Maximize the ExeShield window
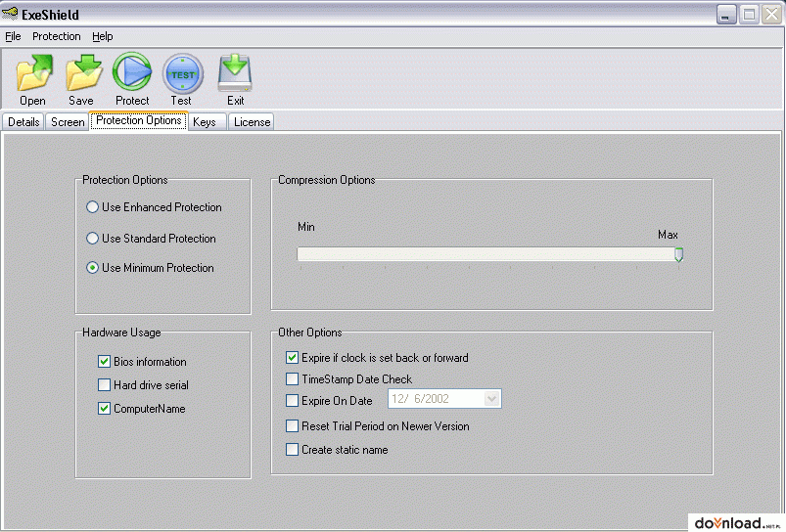786x532 pixels. coord(749,15)
